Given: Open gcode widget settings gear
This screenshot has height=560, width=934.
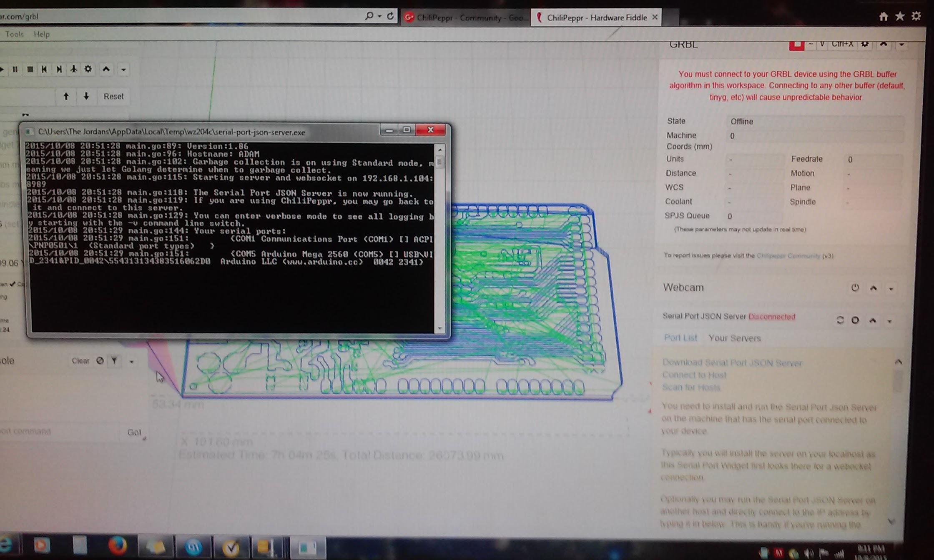Looking at the screenshot, I should [88, 69].
